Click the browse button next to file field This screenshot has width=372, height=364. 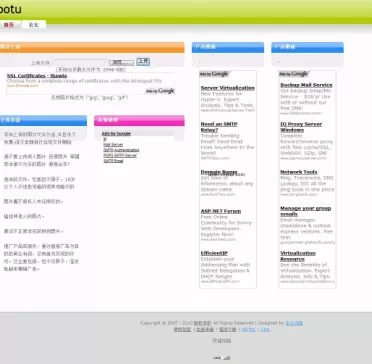(x=122, y=63)
